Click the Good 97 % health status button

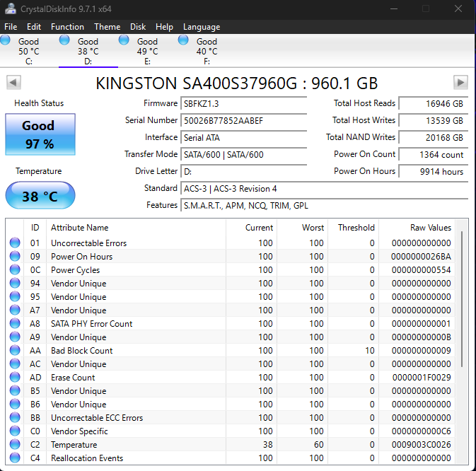[40, 134]
